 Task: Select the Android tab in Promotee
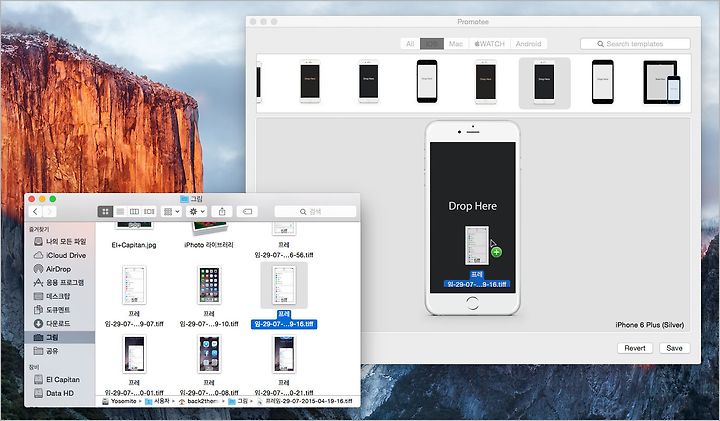528,44
